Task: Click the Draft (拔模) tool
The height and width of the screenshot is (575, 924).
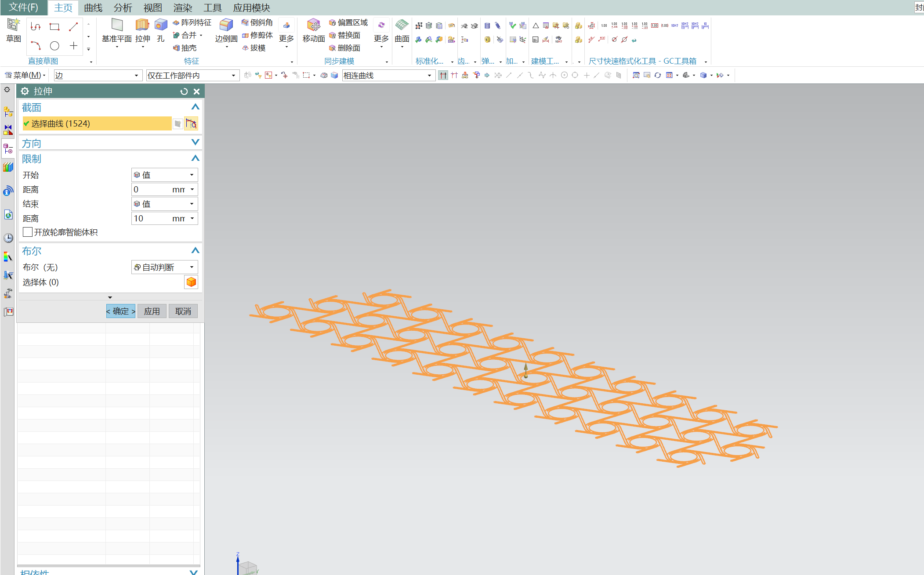Action: (x=254, y=48)
